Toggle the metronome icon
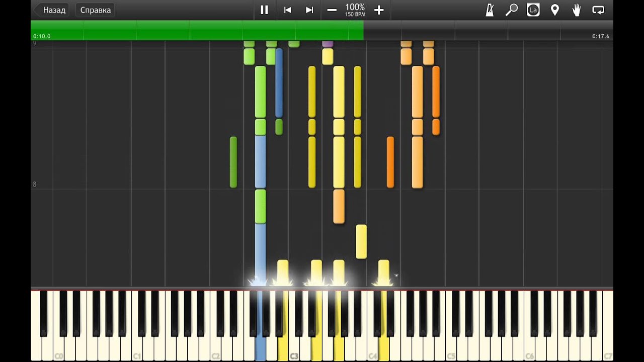This screenshot has width=644, height=362. (490, 10)
